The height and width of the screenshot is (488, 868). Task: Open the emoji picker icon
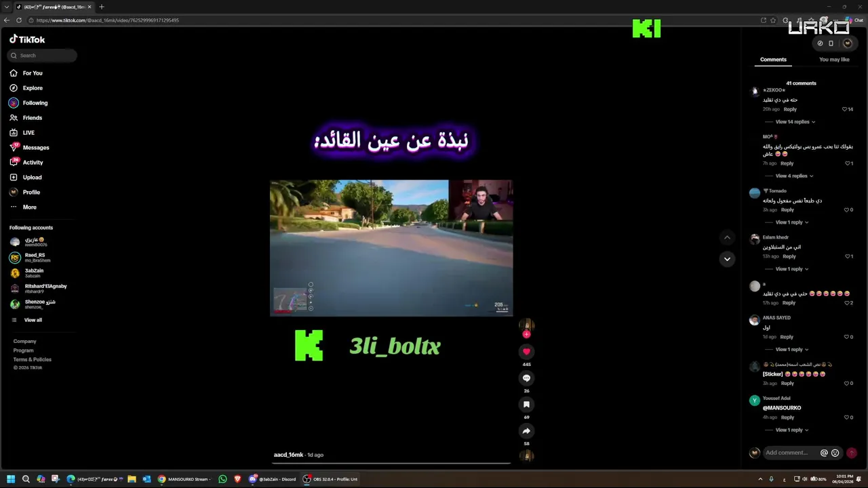pos(835,453)
